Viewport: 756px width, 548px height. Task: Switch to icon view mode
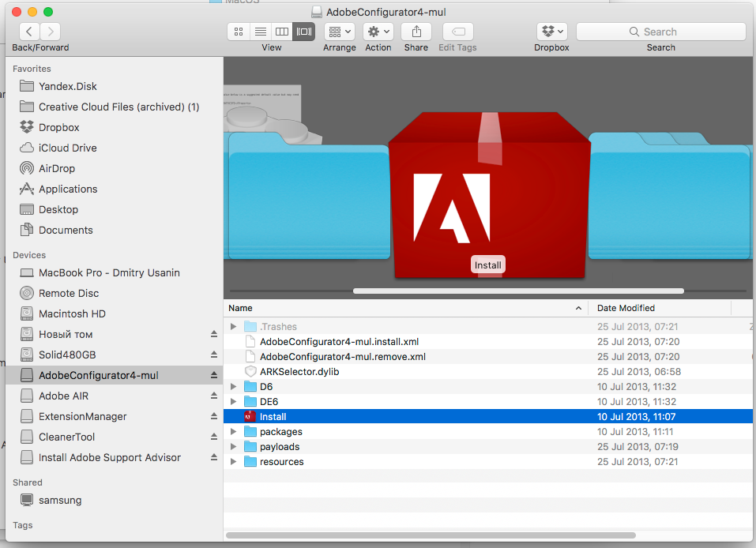pyautogui.click(x=239, y=32)
